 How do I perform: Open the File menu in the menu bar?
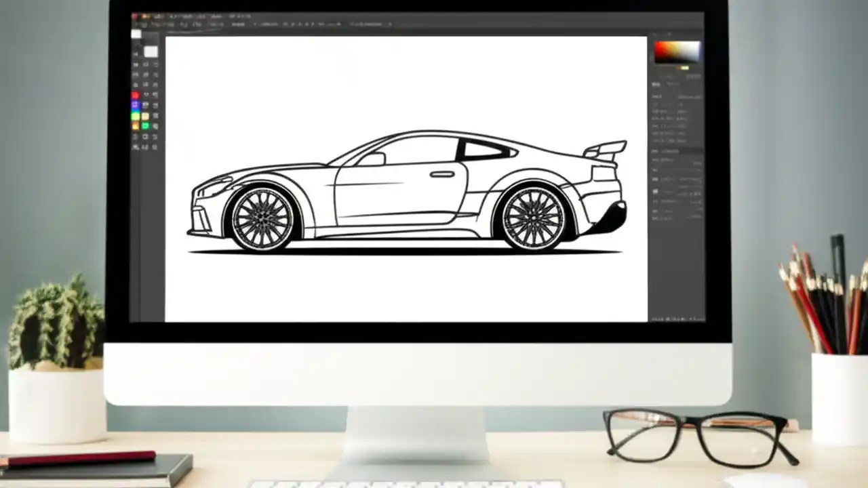tap(146, 16)
